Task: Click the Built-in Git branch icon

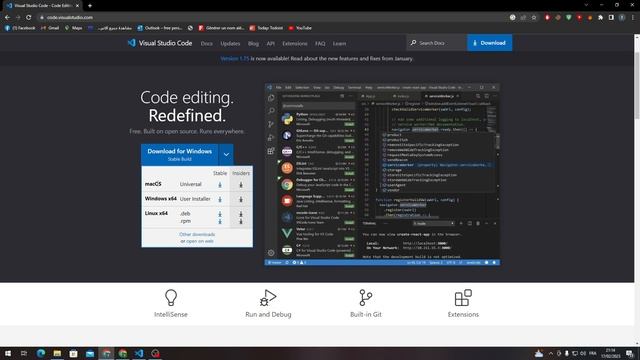Action: tap(366, 298)
